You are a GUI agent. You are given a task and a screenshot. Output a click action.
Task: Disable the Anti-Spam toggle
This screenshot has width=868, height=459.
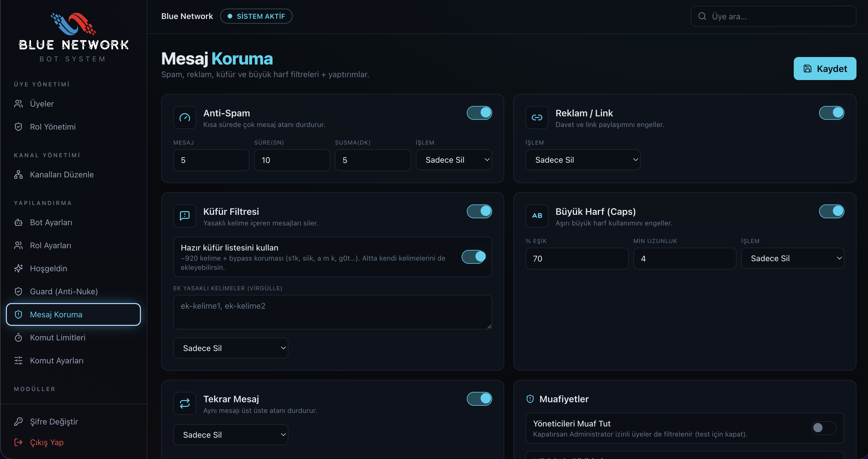479,113
